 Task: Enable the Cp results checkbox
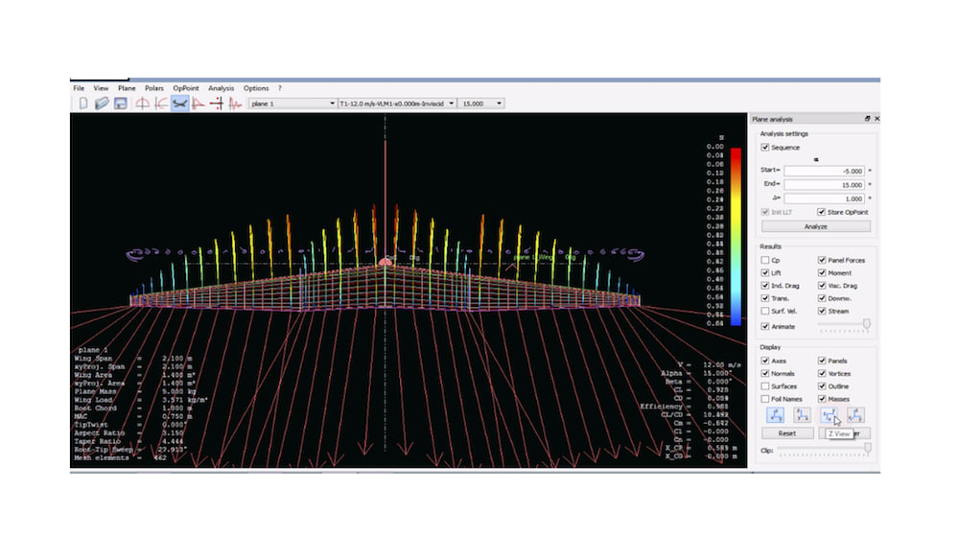click(765, 261)
